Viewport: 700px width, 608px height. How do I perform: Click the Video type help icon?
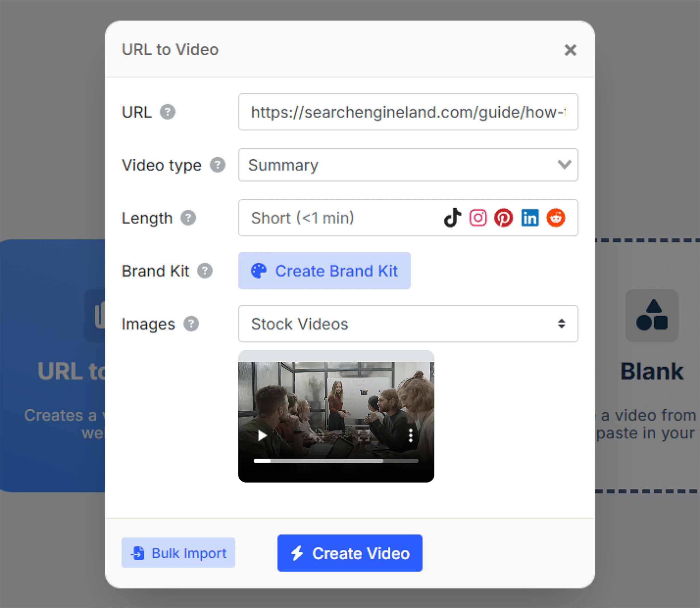pyautogui.click(x=217, y=165)
